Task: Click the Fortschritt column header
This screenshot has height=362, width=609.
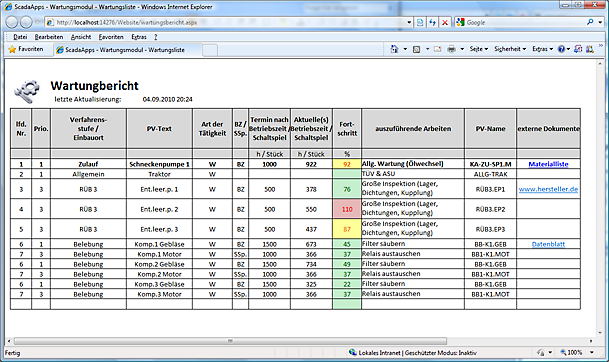Action: point(347,129)
